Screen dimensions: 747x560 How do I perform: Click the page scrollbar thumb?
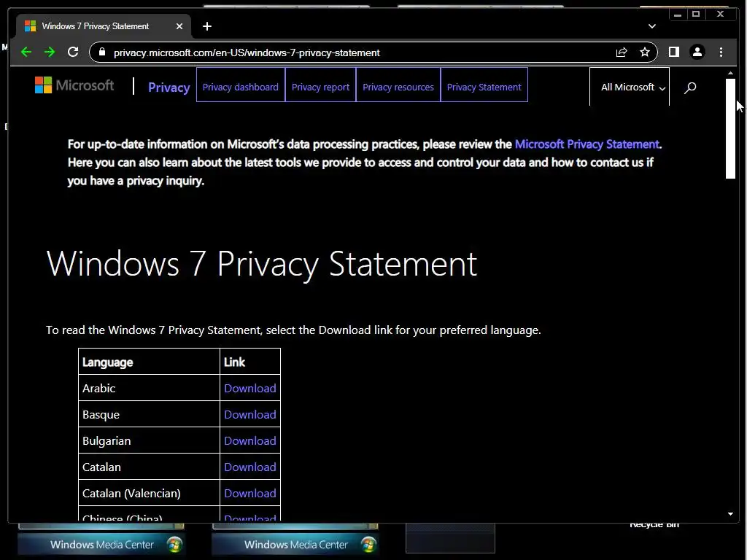click(730, 128)
